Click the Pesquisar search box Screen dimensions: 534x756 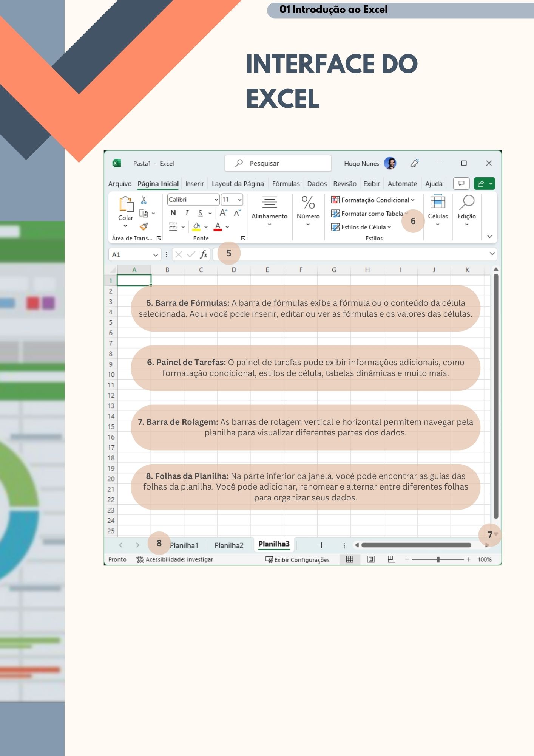(278, 163)
